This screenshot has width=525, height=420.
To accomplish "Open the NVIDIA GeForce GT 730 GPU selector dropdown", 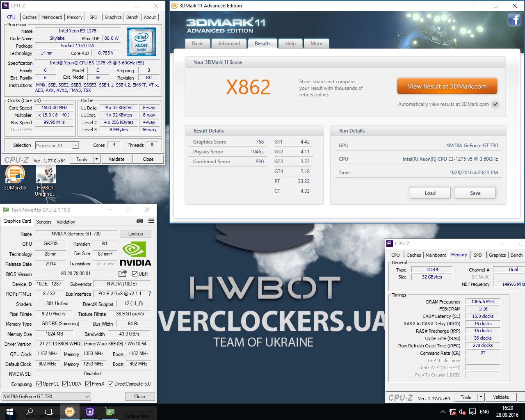I will pyautogui.click(x=46, y=397).
